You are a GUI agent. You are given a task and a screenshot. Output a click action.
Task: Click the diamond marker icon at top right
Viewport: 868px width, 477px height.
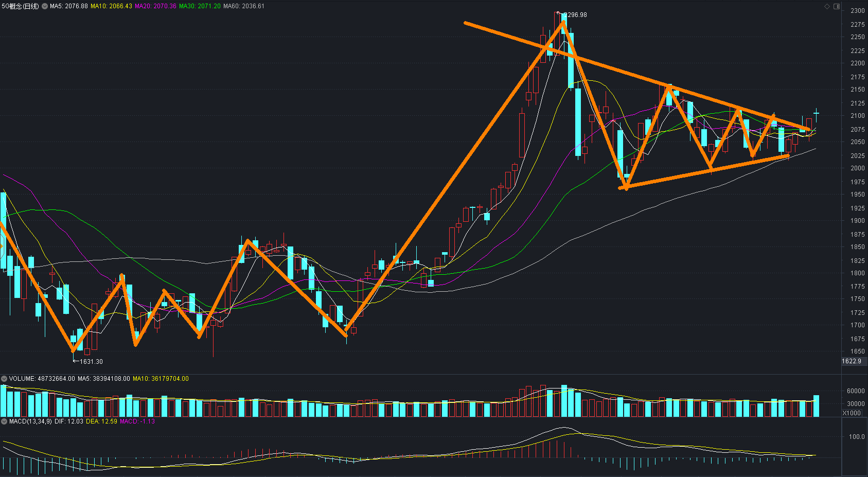tap(827, 6)
